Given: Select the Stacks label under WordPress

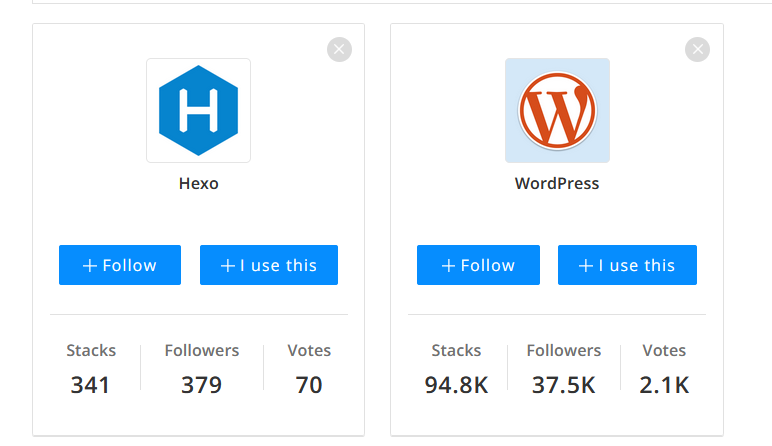Looking at the screenshot, I should pos(456,351).
